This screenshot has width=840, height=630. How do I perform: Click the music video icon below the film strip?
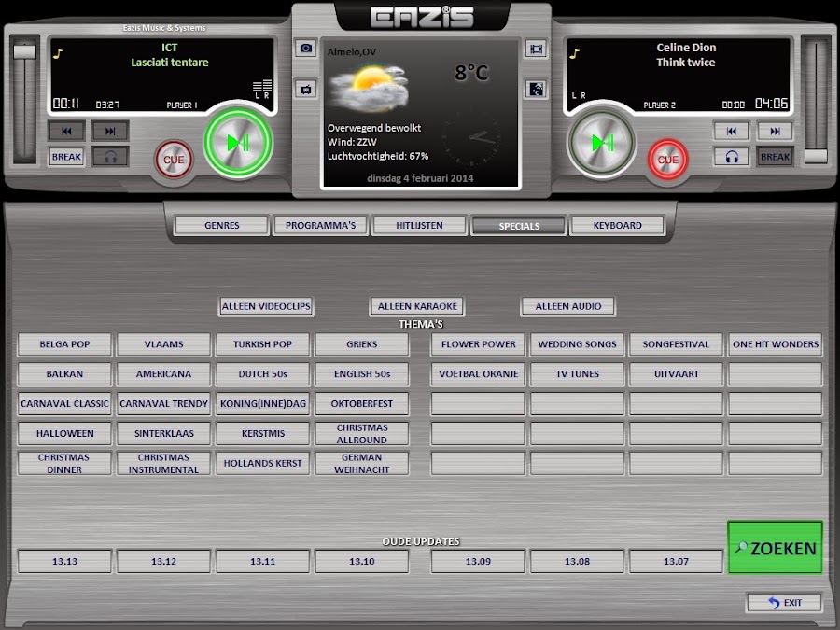pos(536,89)
